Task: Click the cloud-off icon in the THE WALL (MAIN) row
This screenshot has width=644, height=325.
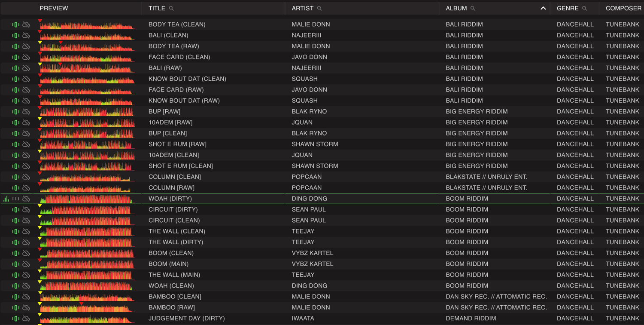Action: coord(26,275)
